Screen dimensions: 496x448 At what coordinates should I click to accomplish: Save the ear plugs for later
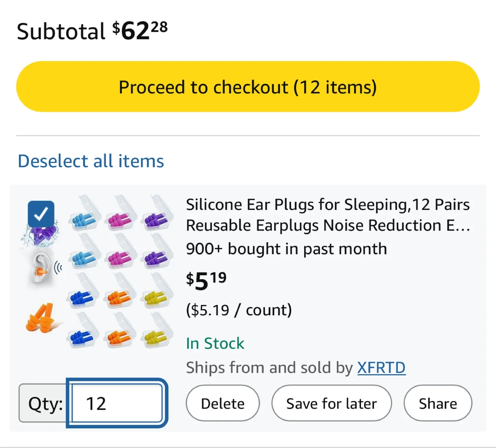331,403
